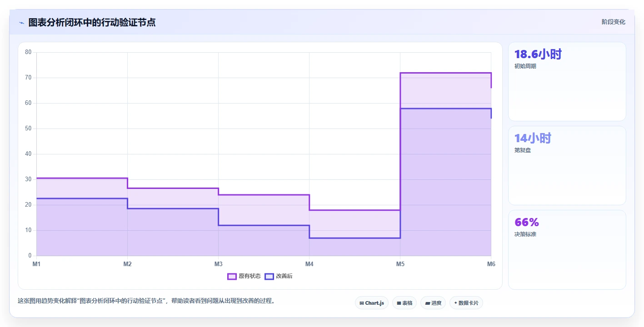644x327 pixels.
Task: Click the 80 y-axis value
Action: click(28, 52)
